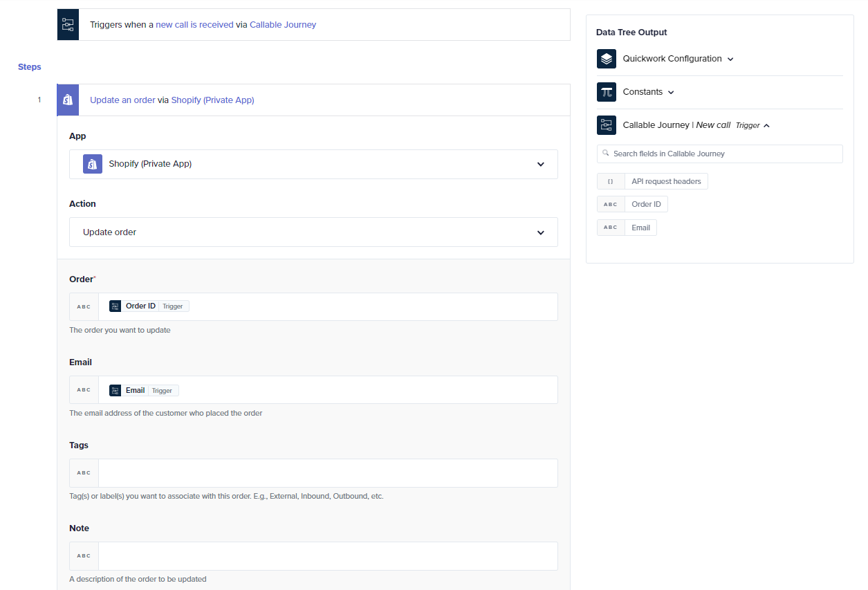Open the App dropdown
This screenshot has width=868, height=590.
[x=313, y=164]
